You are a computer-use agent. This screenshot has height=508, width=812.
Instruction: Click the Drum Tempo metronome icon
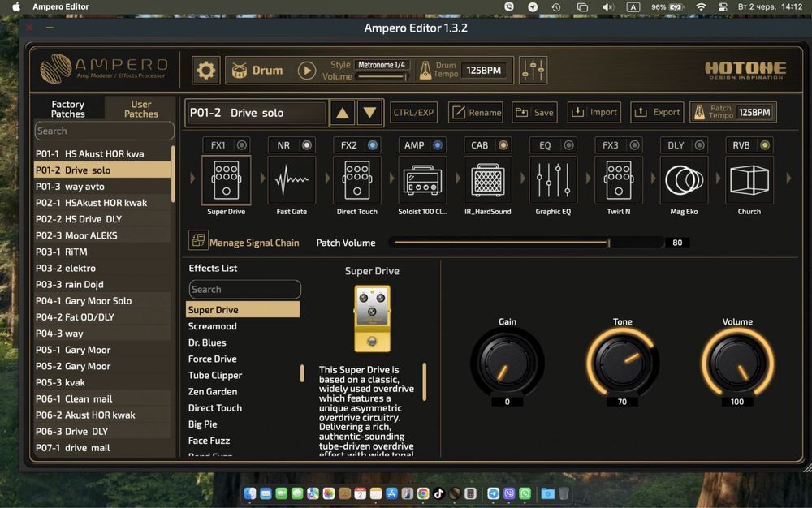pos(425,71)
